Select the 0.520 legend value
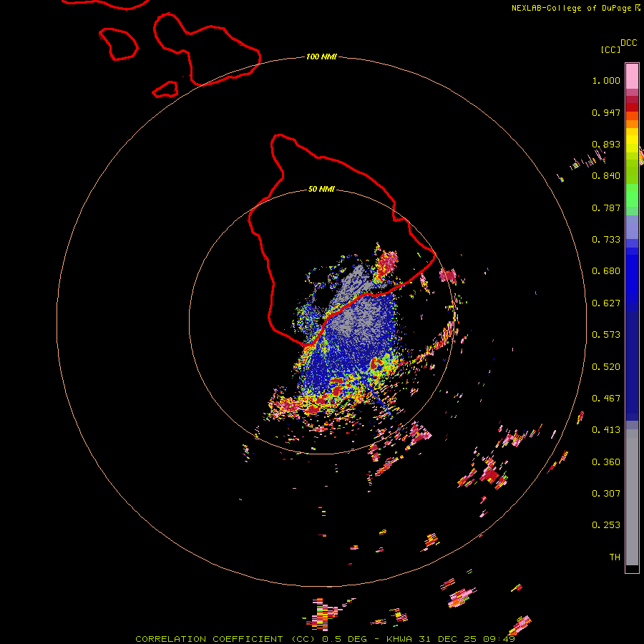 606,367
